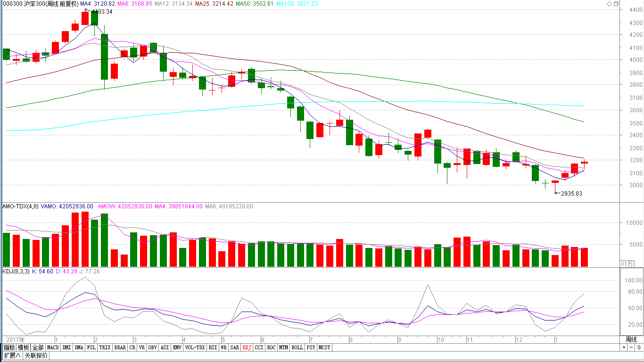
Task: Click the plus zoom button
Action: [624, 347]
